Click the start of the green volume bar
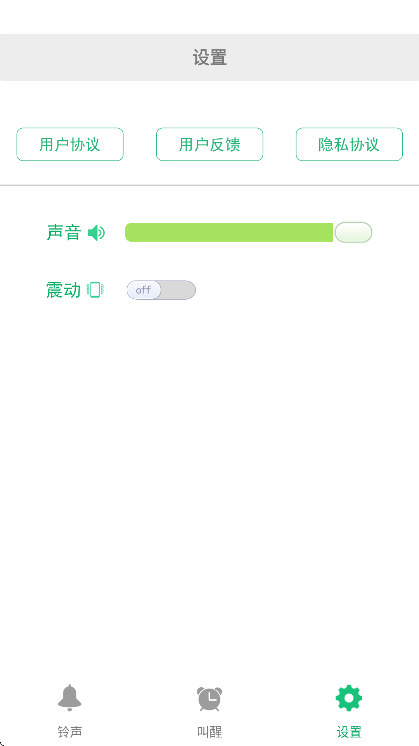Viewport: 419px width, 746px height. (131, 232)
